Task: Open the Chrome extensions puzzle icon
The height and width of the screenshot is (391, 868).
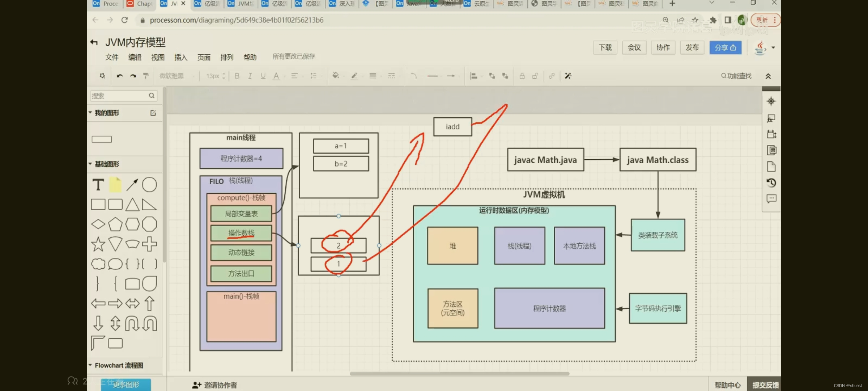Action: coord(712,20)
